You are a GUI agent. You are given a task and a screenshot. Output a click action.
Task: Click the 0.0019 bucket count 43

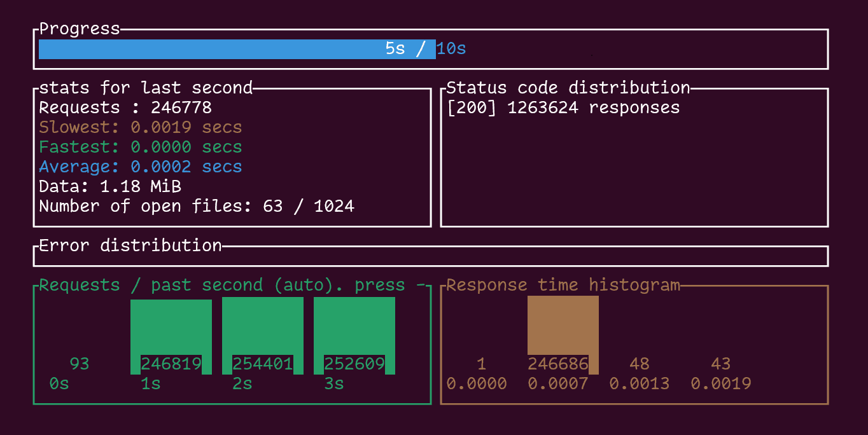pos(721,364)
